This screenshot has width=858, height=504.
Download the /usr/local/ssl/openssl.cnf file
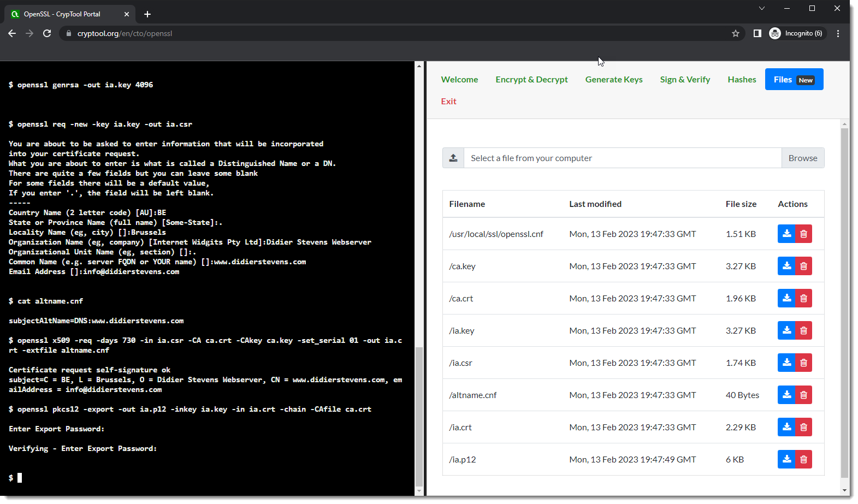pyautogui.click(x=786, y=234)
